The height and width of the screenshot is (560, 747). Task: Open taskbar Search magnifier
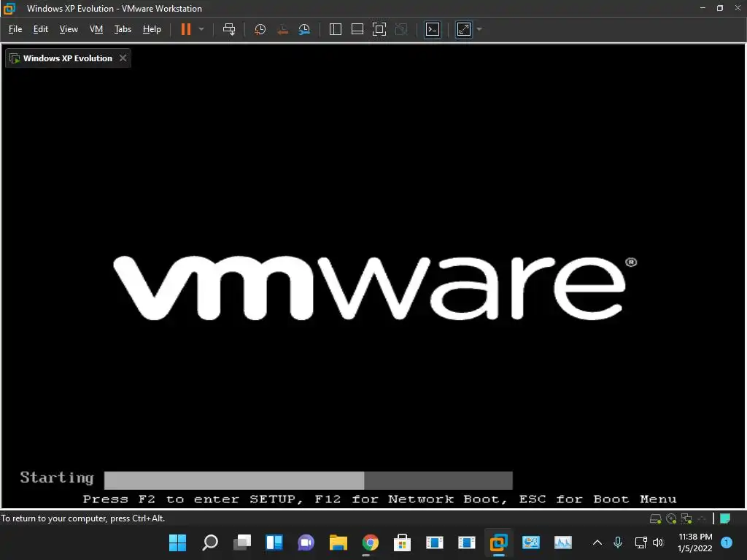(210, 542)
